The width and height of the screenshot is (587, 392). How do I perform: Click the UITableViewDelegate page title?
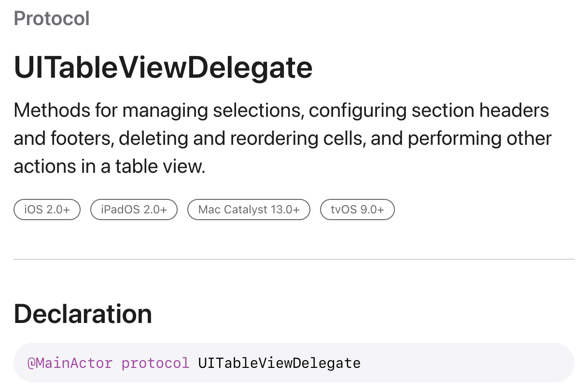[163, 67]
